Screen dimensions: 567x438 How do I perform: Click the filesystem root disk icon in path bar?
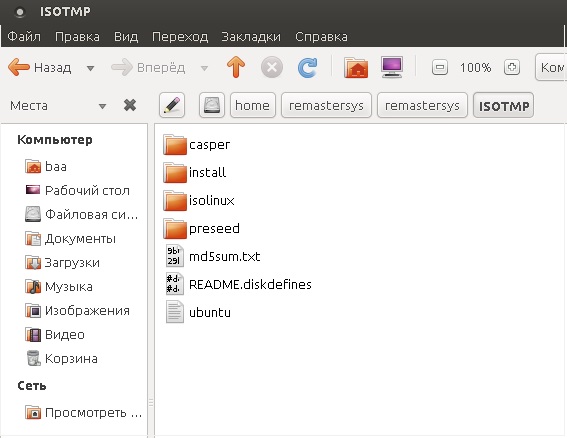point(212,105)
